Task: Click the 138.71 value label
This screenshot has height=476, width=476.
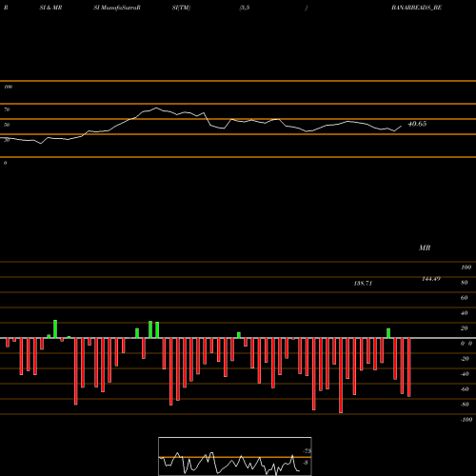Action: 363,283
